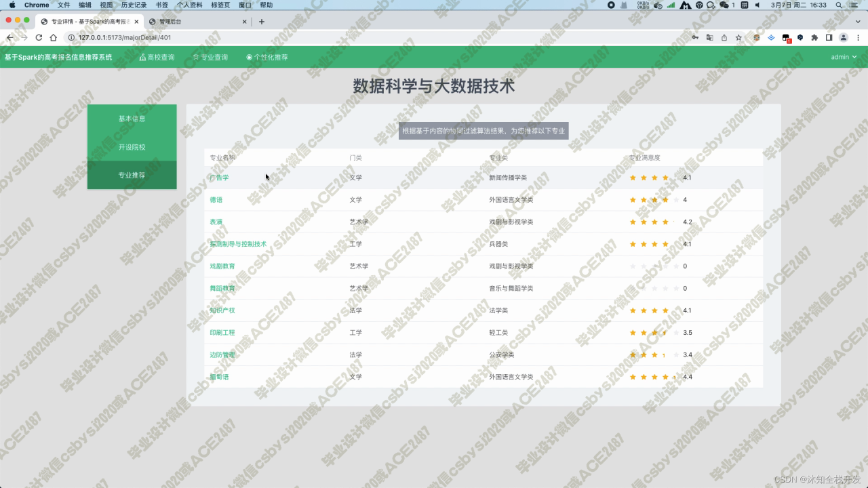The width and height of the screenshot is (868, 488).
Task: Open the 德语 major link
Action: coord(216,200)
